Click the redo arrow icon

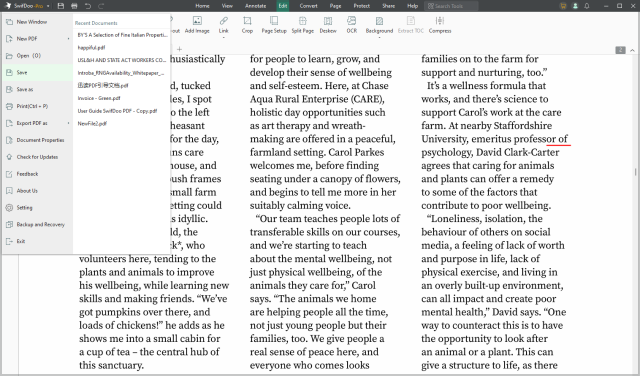pos(101,6)
